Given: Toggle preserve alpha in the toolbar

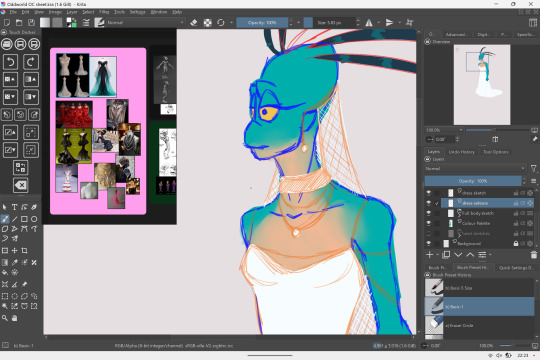Looking at the screenshot, I should pyautogui.click(x=208, y=23).
